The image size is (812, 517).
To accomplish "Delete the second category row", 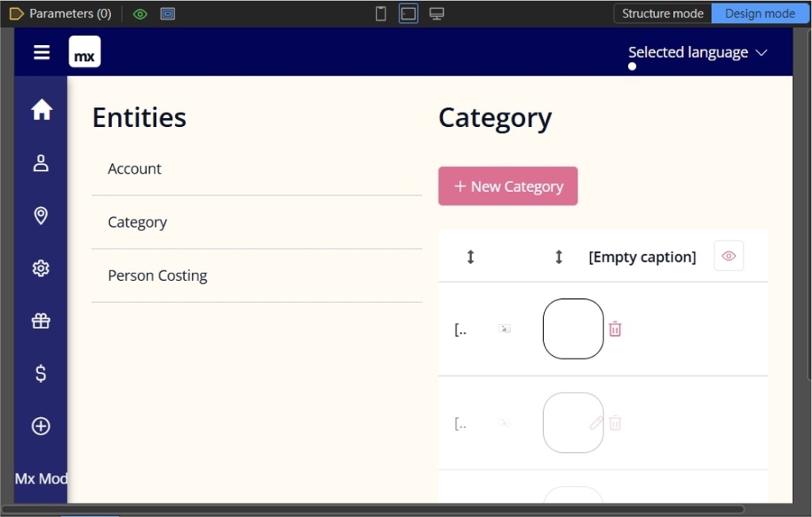I will (x=615, y=423).
